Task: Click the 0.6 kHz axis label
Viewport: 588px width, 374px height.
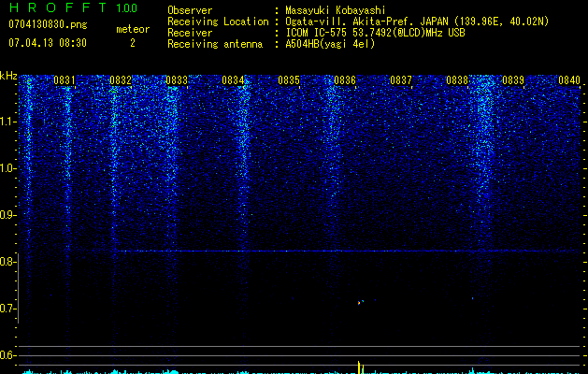Action: pos(7,355)
